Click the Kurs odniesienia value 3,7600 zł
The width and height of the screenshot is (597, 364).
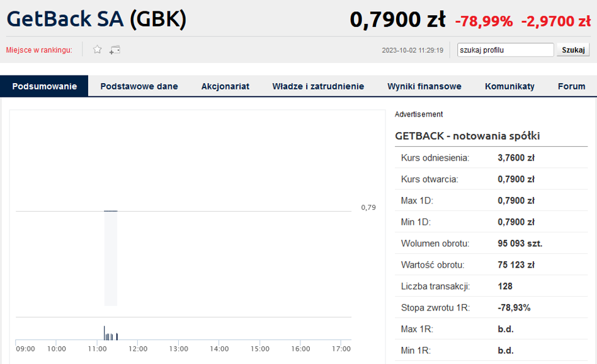tap(516, 157)
